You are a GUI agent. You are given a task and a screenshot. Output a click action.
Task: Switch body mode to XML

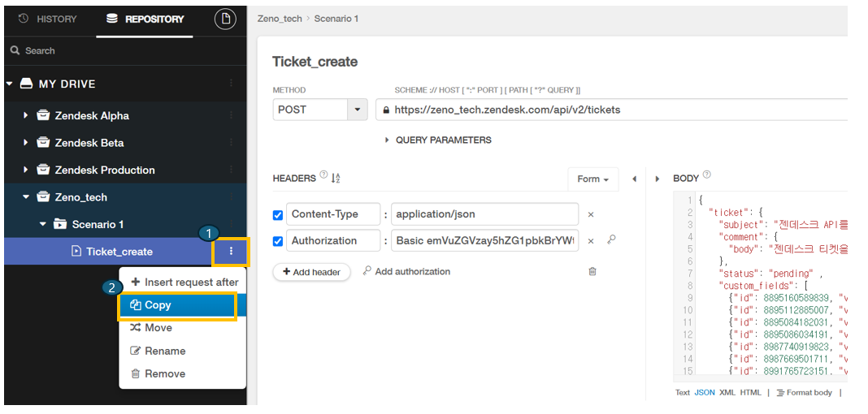point(727,392)
